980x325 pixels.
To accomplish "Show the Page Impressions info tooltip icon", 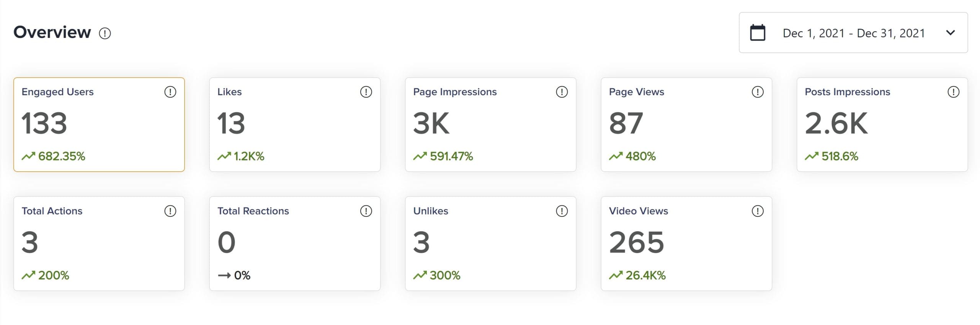I will [562, 92].
